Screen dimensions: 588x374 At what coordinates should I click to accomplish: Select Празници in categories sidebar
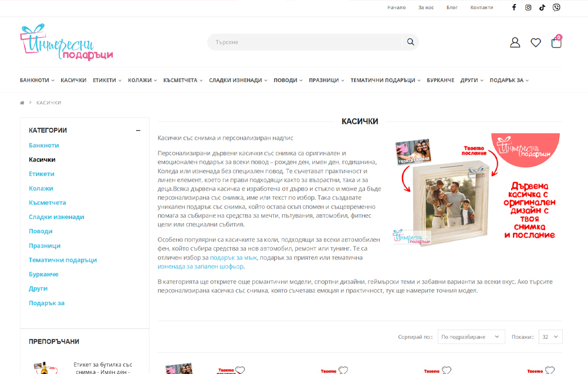coord(45,245)
